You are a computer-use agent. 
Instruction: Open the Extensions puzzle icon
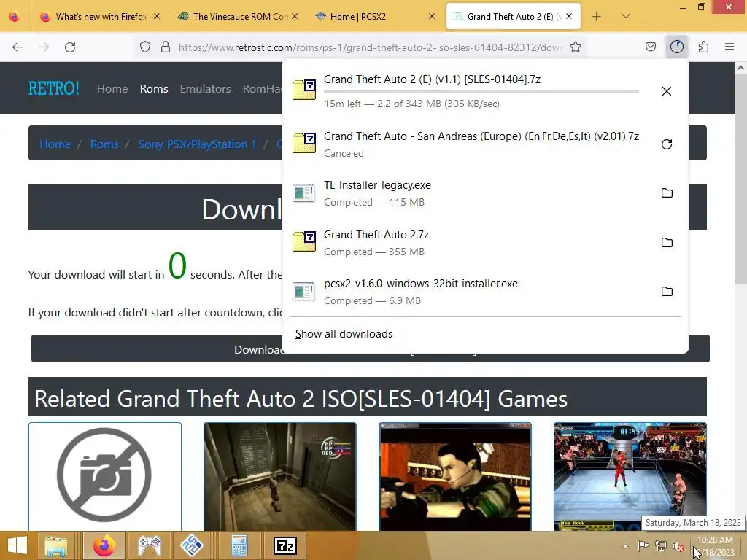tap(703, 47)
